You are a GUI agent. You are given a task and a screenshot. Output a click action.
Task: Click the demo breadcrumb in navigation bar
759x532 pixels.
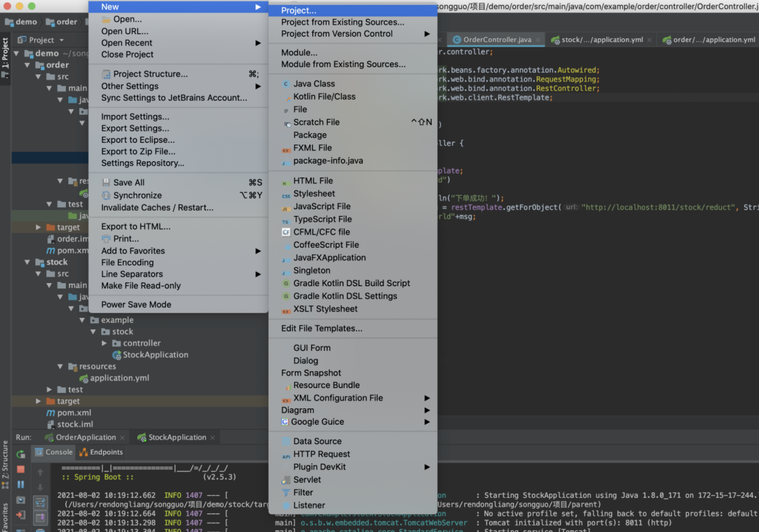point(21,22)
